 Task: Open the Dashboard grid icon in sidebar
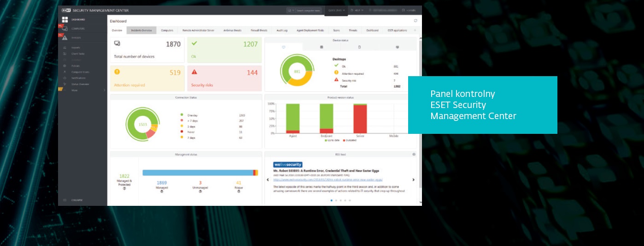pos(65,19)
